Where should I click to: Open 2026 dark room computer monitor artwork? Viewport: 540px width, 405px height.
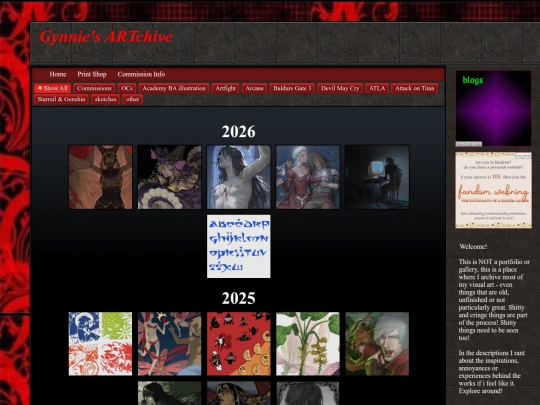coord(377,177)
